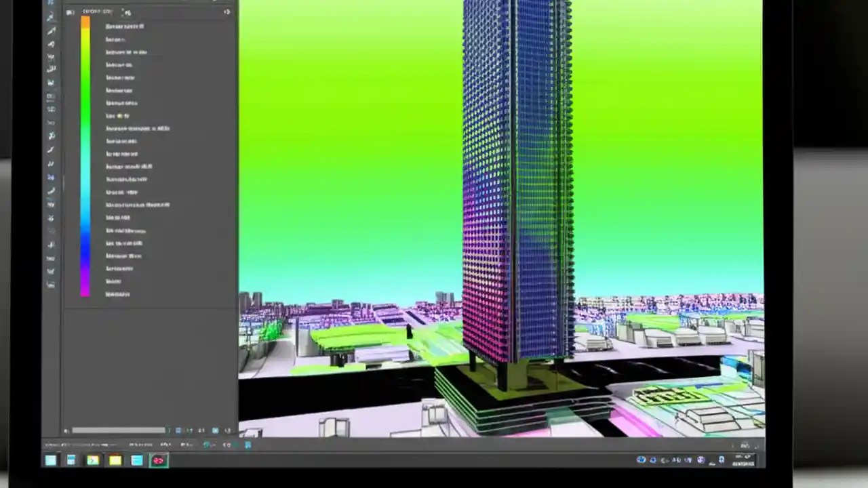
Task: Open the application menu in the bottom toolbar
Action: (51, 460)
